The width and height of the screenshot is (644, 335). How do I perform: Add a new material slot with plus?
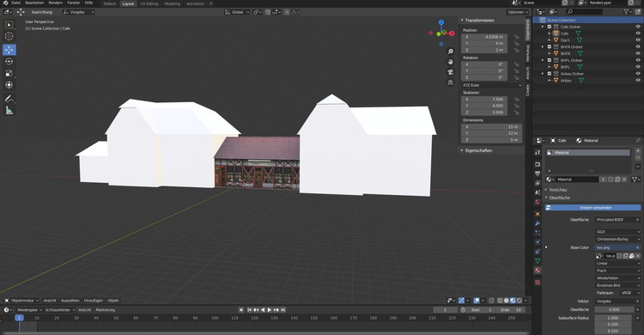(x=638, y=151)
